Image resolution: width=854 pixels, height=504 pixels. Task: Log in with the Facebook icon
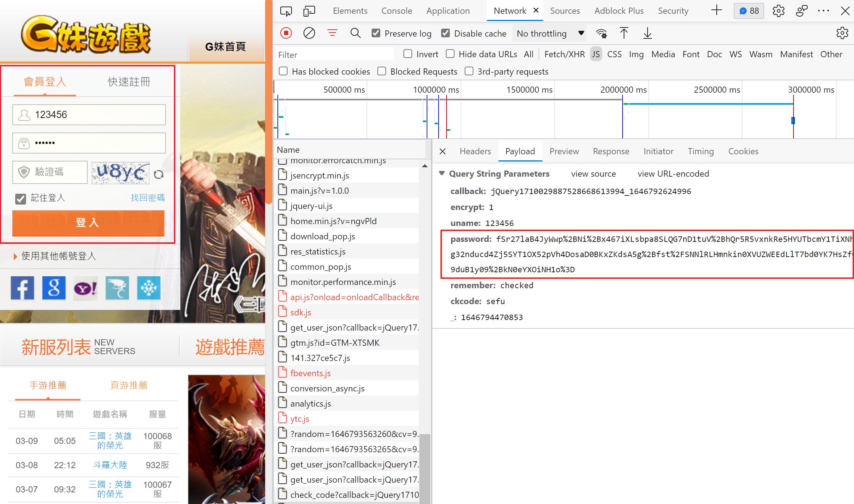[x=22, y=288]
